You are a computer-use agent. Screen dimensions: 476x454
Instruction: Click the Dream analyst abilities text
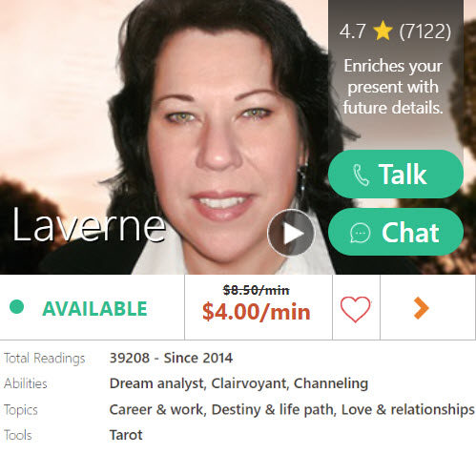[x=156, y=383]
